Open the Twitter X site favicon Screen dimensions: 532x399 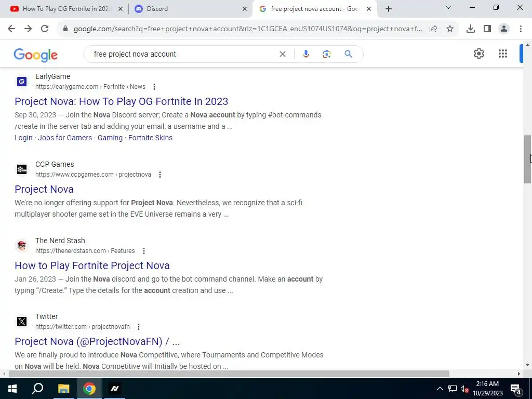click(x=22, y=321)
